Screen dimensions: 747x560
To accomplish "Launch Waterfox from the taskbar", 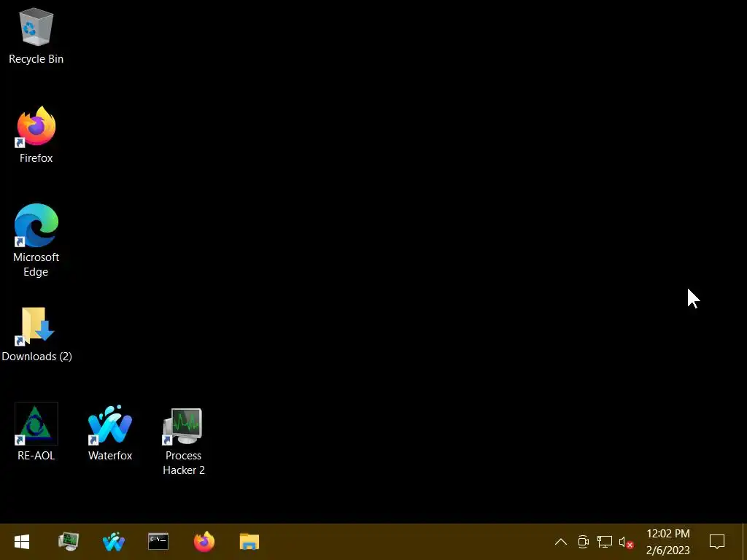I will 113,542.
